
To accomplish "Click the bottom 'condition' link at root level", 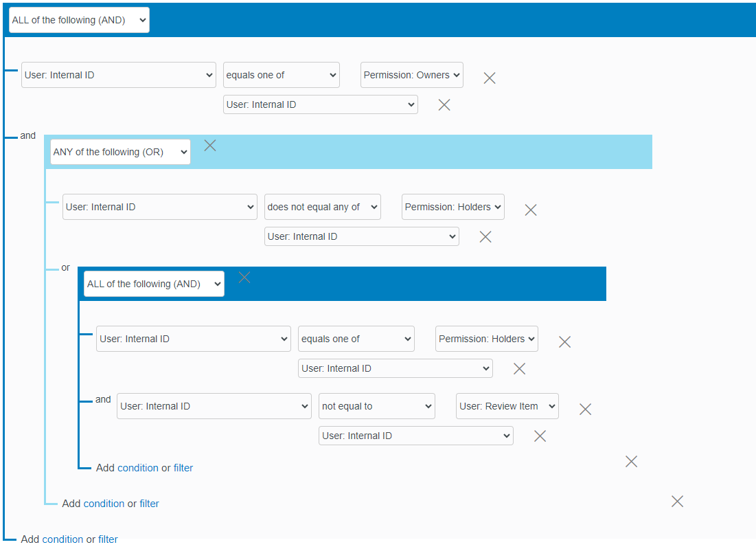I will (62, 539).
